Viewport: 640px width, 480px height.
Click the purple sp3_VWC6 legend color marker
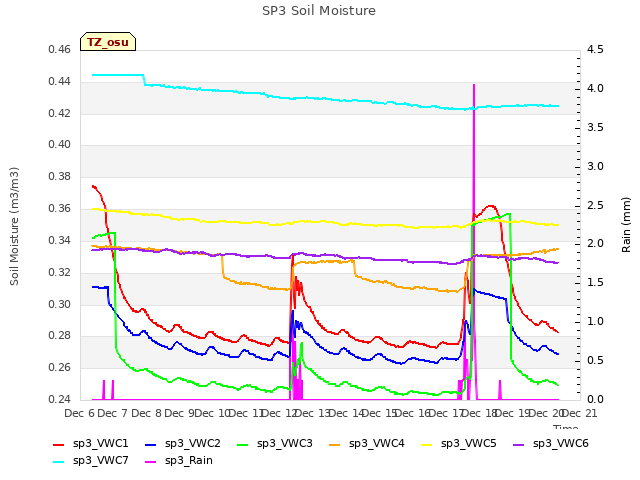point(518,444)
